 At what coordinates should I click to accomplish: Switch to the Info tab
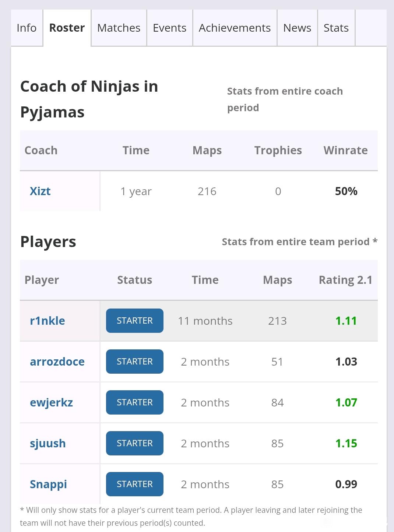(x=27, y=28)
